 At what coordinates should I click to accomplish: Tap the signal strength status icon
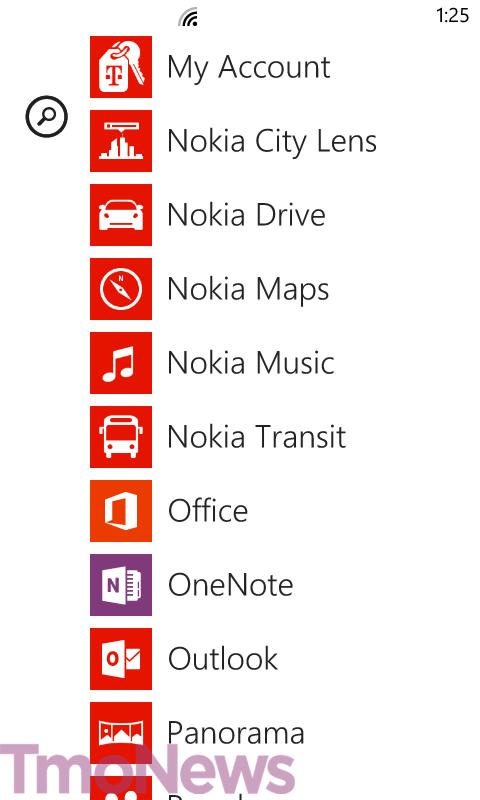(x=188, y=17)
